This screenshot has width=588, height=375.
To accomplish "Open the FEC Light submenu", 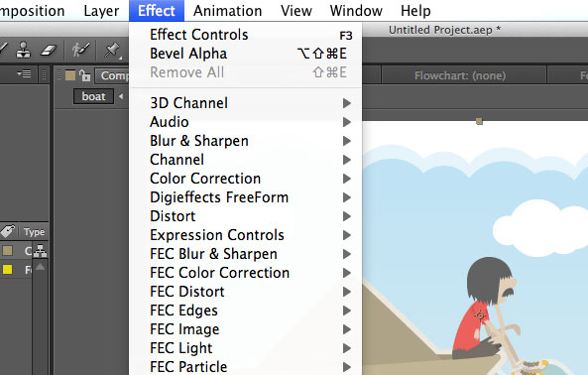I will tap(246, 348).
